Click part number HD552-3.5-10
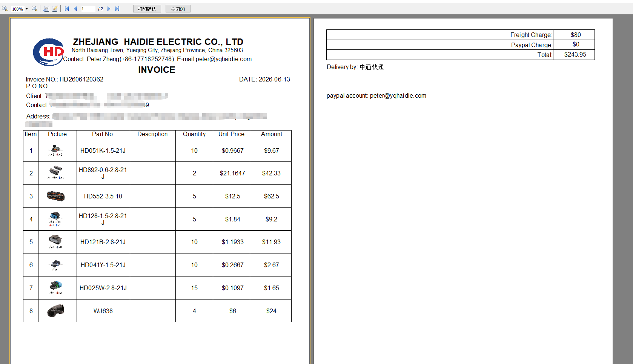 coord(103,196)
